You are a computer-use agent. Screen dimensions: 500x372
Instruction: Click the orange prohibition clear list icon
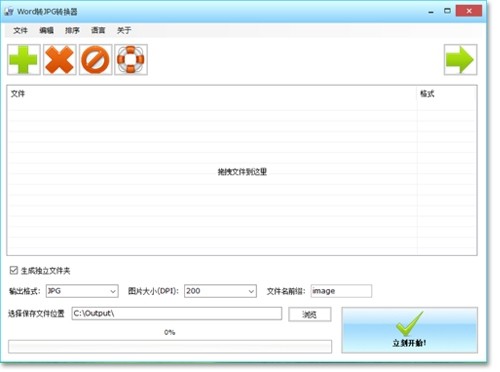coord(95,60)
